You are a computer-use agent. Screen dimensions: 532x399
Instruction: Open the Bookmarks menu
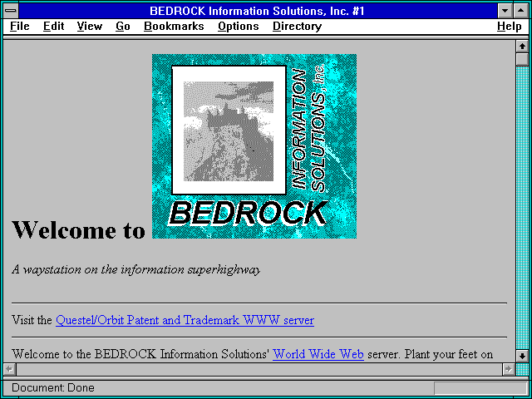pos(174,27)
